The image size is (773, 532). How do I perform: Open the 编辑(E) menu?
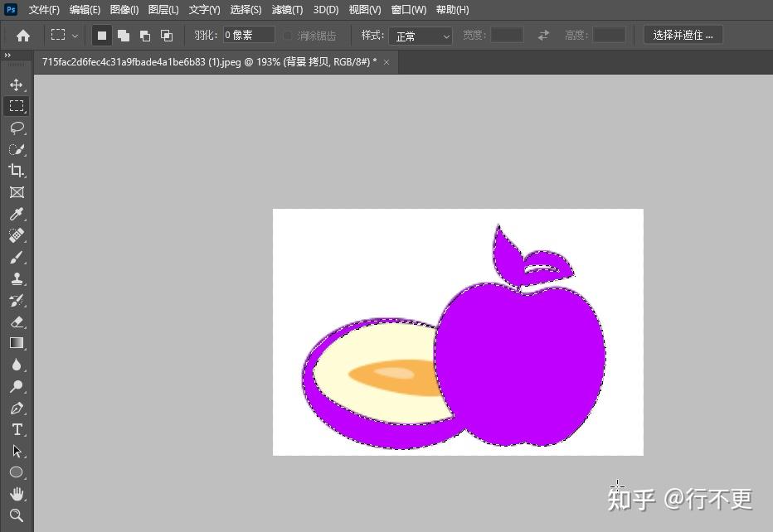(85, 10)
